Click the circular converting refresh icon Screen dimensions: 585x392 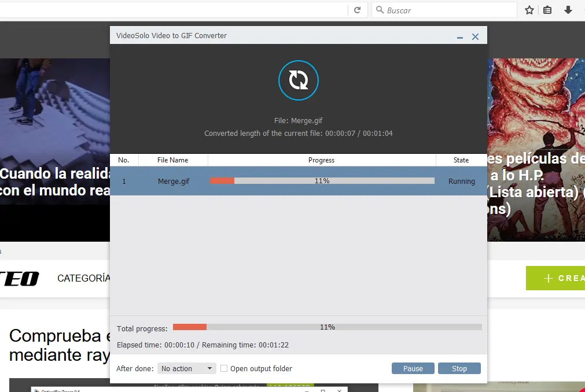click(x=299, y=80)
